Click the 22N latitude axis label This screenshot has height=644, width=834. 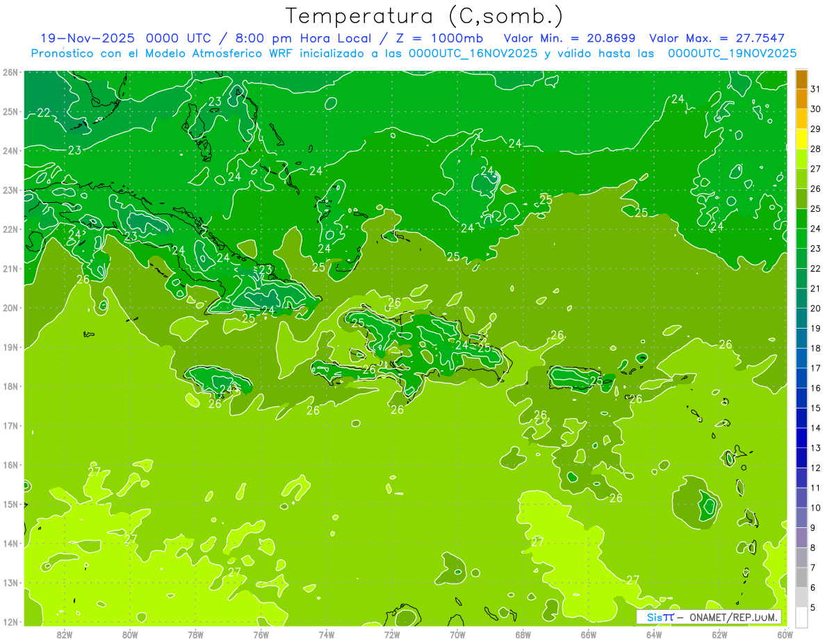click(10, 229)
